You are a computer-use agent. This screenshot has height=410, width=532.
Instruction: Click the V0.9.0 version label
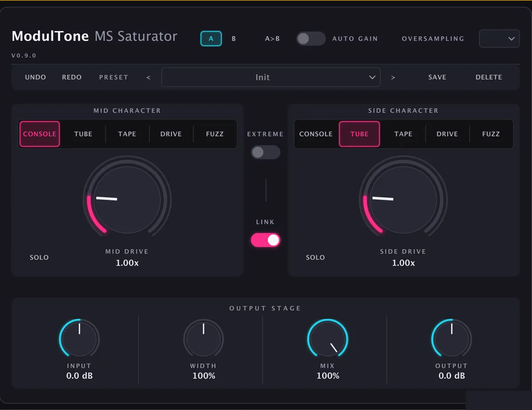pos(24,56)
